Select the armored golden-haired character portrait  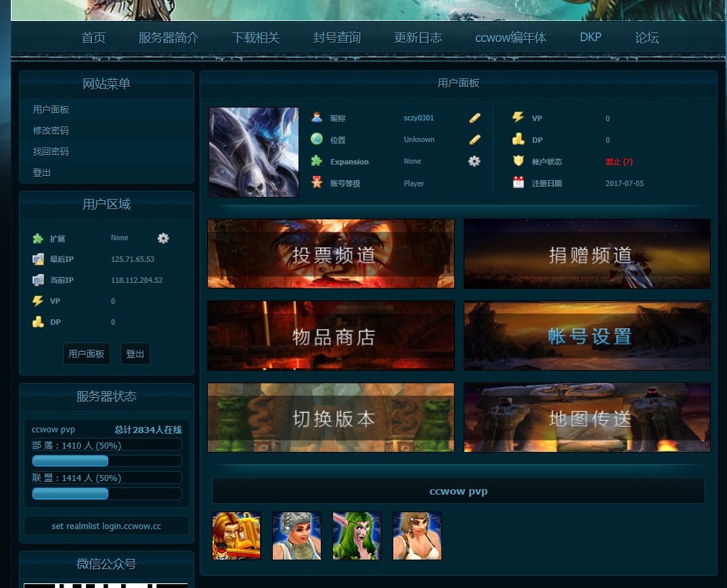click(x=236, y=536)
